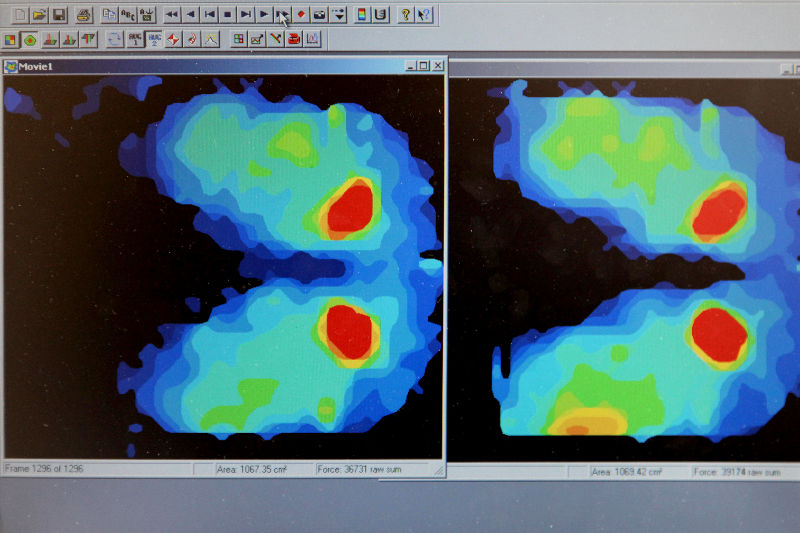Select the Movie1 window title bar
The height and width of the screenshot is (533, 800).
(224, 66)
